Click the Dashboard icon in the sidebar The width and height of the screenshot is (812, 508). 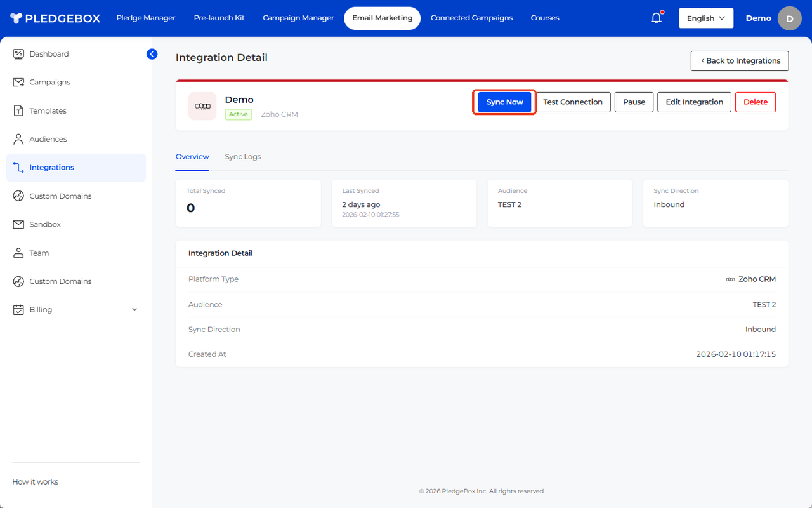coord(18,54)
